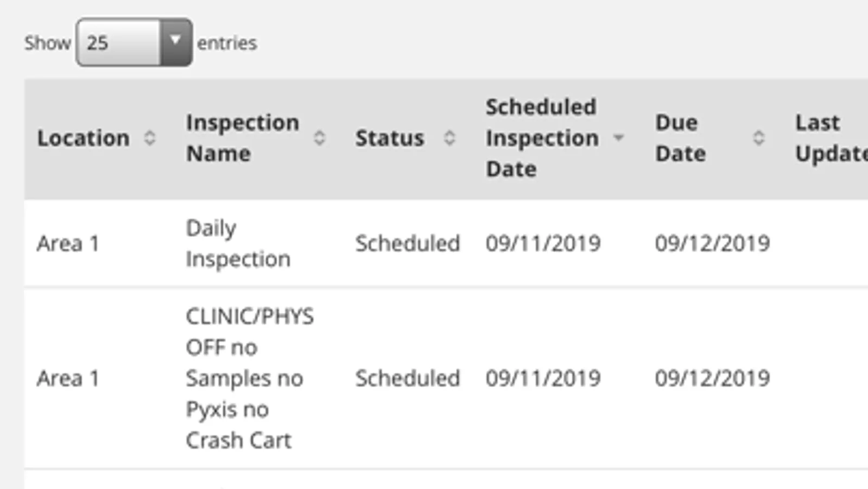Open the Daily Inspection entry

point(238,243)
